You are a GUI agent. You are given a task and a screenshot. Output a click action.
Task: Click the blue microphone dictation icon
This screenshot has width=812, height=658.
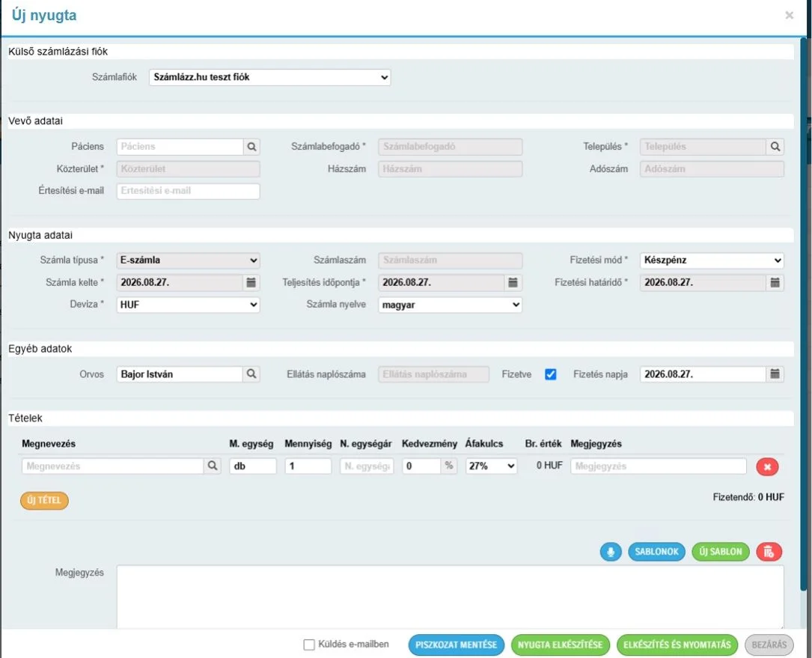click(x=611, y=552)
